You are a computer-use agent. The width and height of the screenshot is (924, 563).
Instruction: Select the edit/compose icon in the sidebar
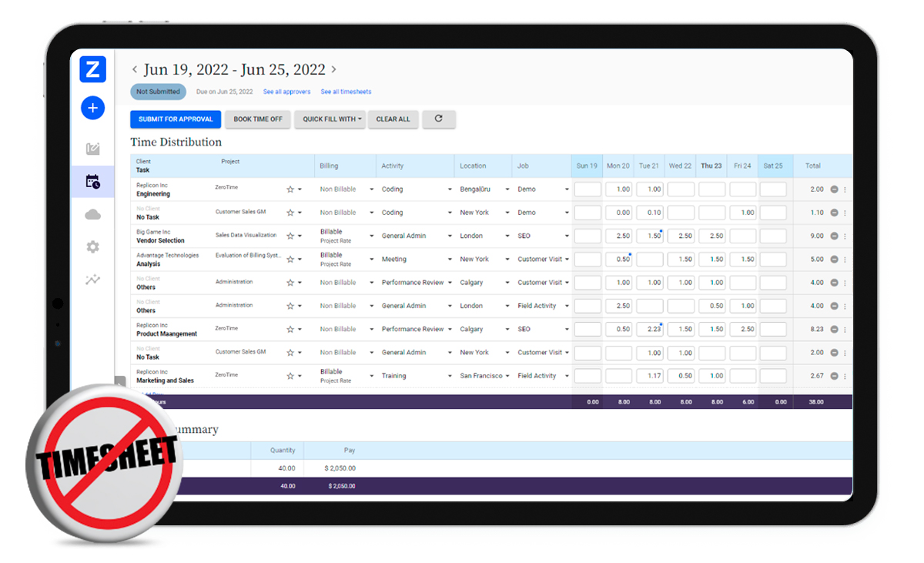pos(92,148)
